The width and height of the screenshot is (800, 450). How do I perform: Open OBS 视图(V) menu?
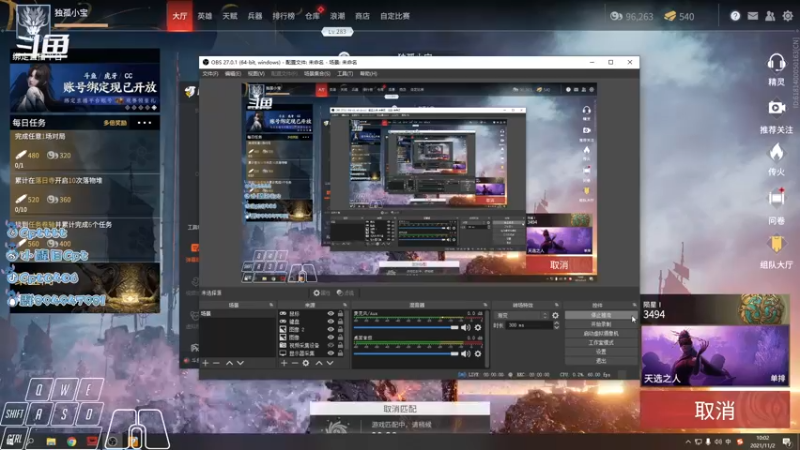pos(256,74)
